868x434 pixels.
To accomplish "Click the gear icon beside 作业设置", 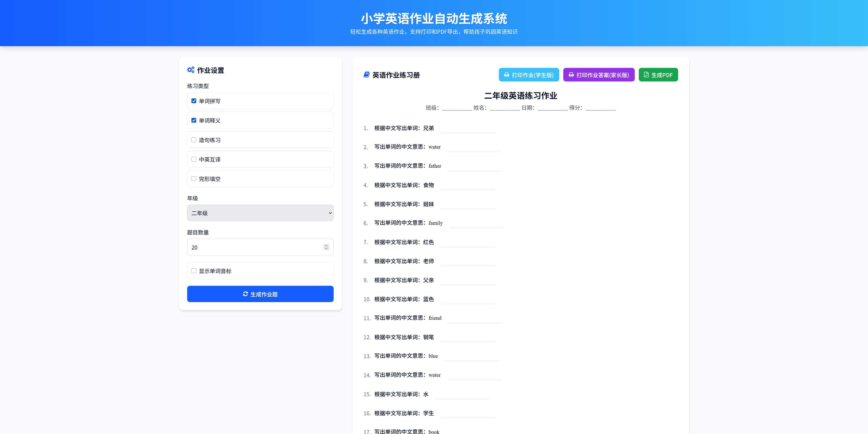I will 191,70.
